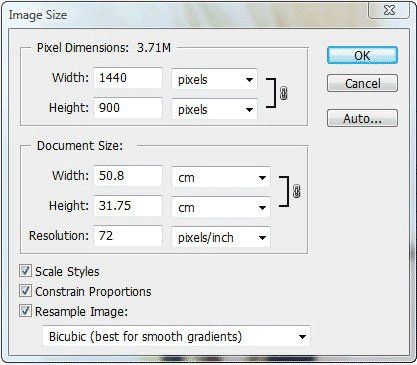The width and height of the screenshot is (417, 365).
Task: Open the Auto... resolution options
Action: coord(362,118)
